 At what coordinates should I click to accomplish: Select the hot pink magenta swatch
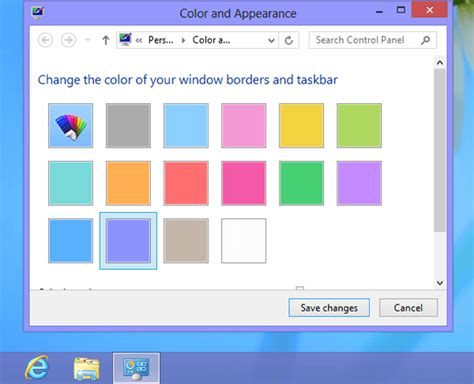coord(244,183)
